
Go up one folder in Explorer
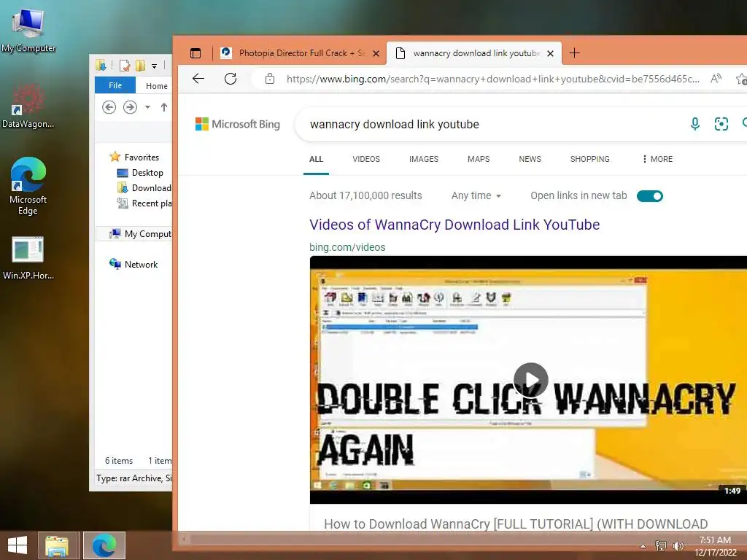164,107
